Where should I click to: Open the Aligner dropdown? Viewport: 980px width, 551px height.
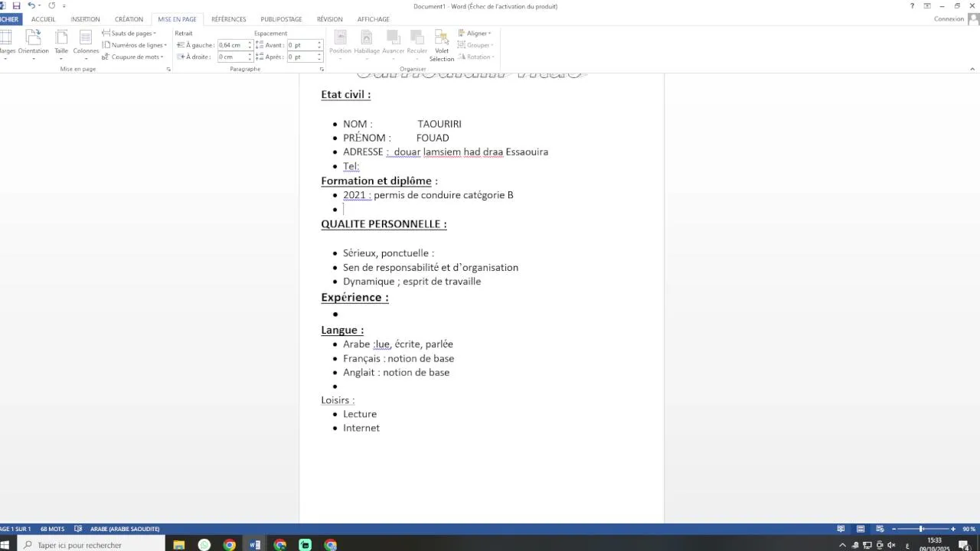[475, 33]
